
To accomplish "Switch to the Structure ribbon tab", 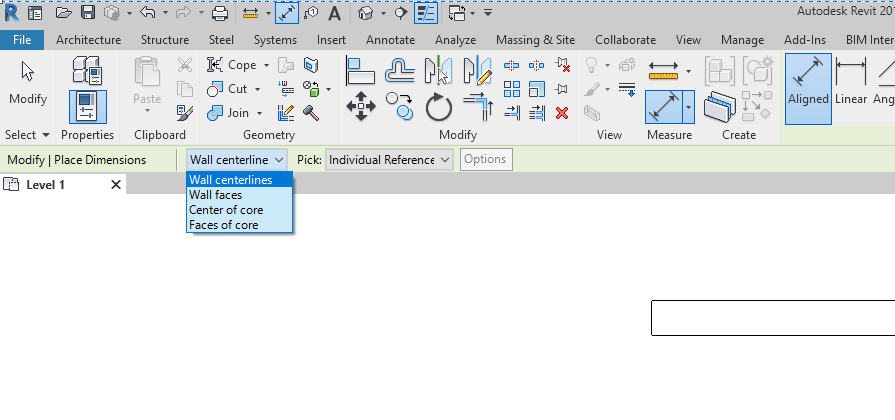I will click(x=164, y=39).
